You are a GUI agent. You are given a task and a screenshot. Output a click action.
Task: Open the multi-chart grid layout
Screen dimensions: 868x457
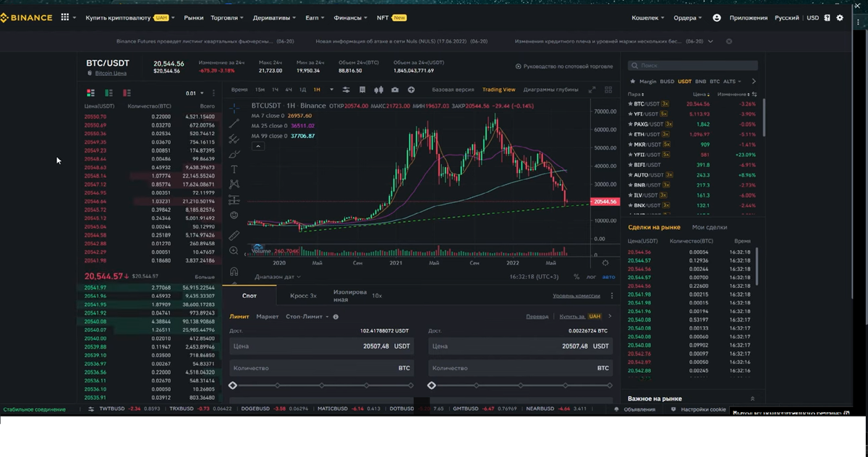point(608,90)
